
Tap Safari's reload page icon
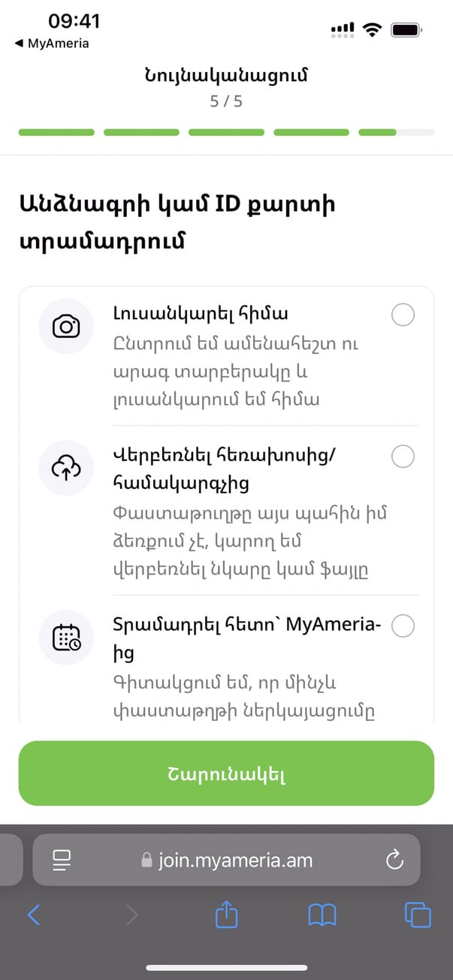[394, 860]
